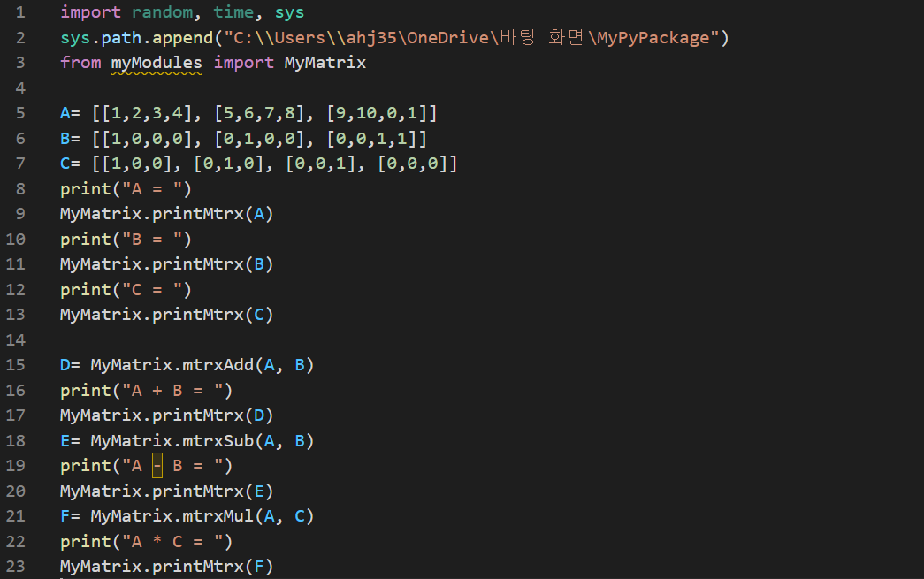The height and width of the screenshot is (579, 924).
Task: Click print("C = ") on line 12
Action: tap(126, 290)
